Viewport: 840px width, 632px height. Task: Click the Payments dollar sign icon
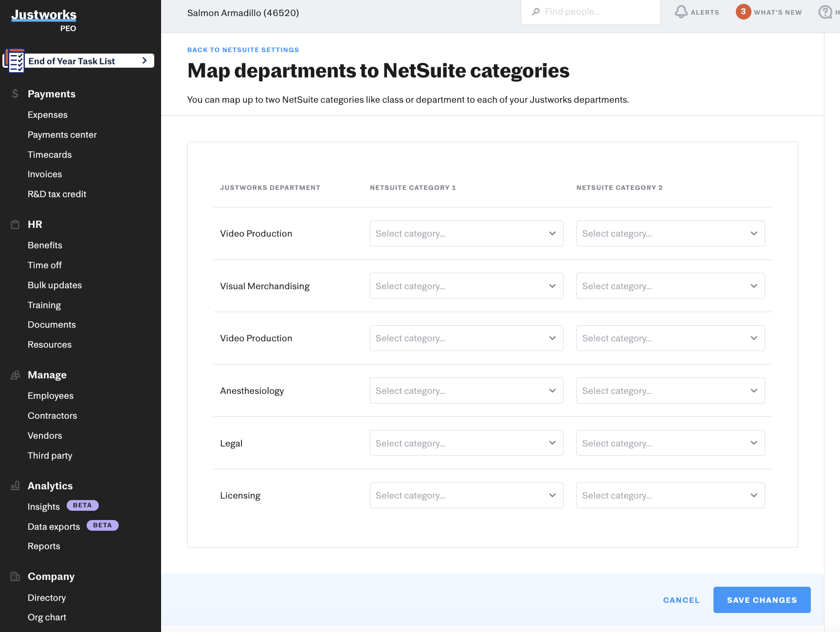[15, 93]
